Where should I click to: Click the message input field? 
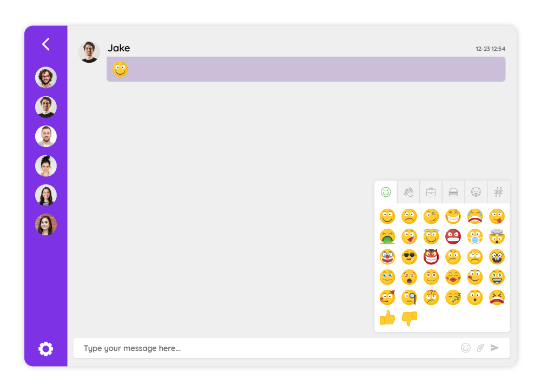(266, 348)
